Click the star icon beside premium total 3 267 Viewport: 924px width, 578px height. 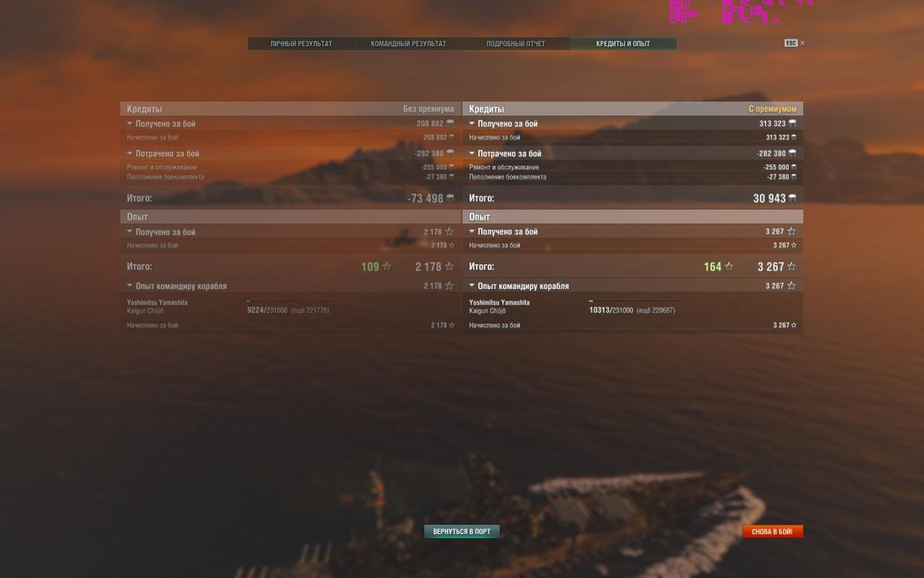pos(792,267)
